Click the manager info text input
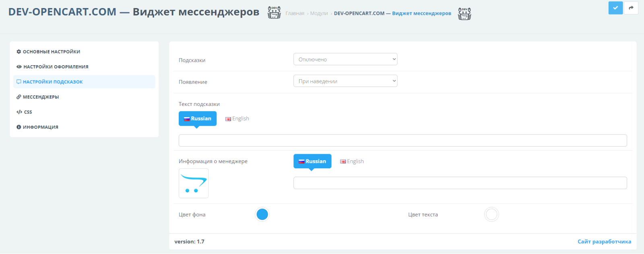The image size is (644, 254). pos(460,183)
